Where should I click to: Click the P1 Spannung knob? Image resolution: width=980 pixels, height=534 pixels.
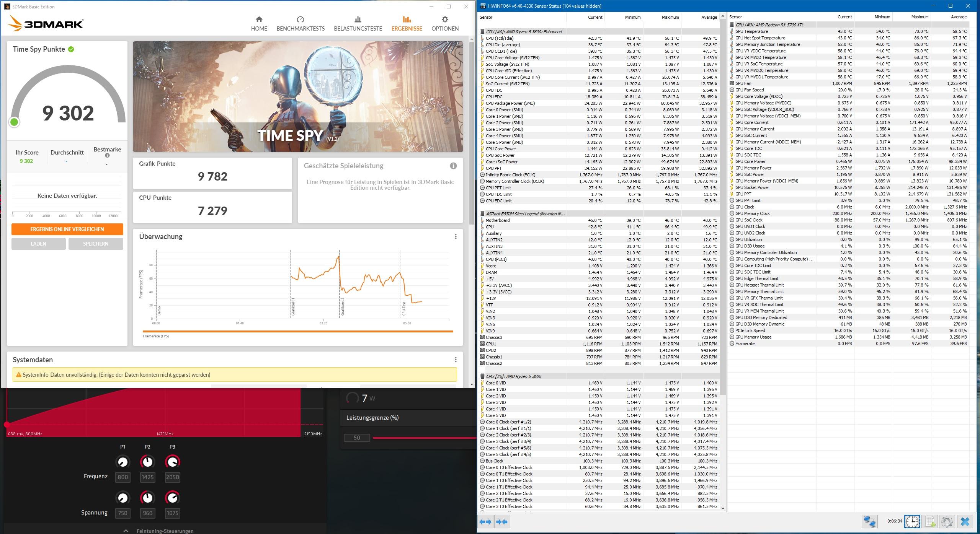coord(122,498)
